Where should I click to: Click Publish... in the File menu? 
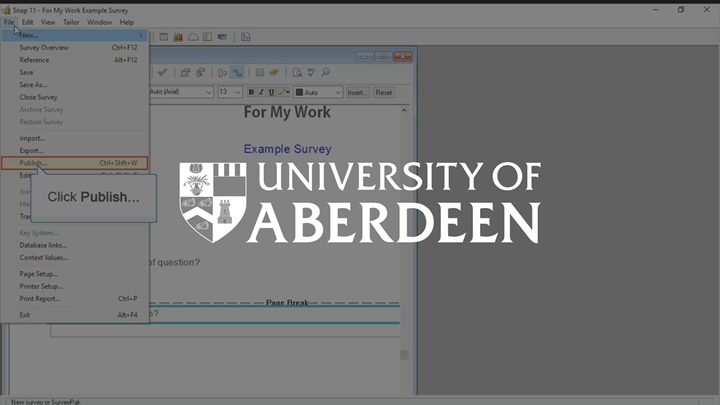pos(74,163)
